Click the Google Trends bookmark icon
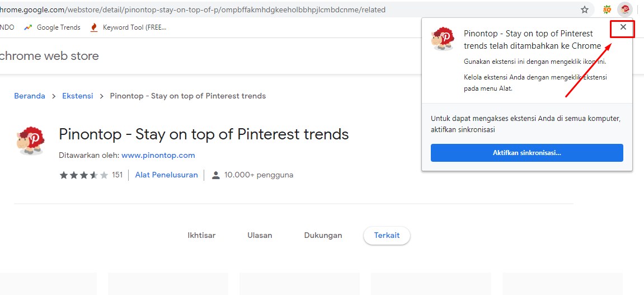The image size is (644, 295). (x=28, y=27)
